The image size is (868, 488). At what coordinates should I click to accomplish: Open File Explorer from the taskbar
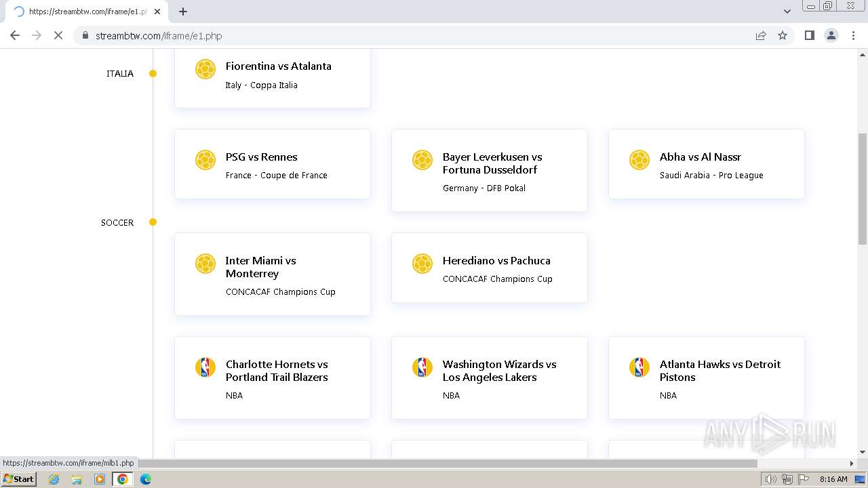(77, 479)
